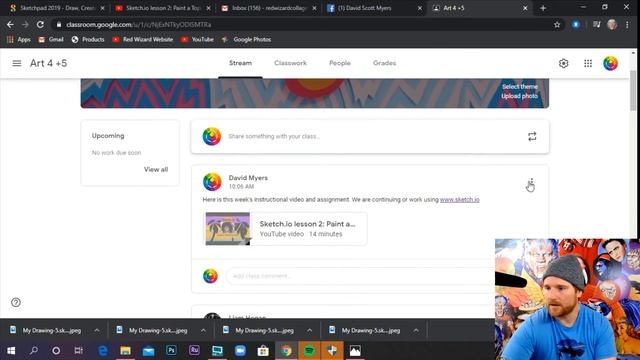Image resolution: width=640 pixels, height=360 pixels.
Task: Open the Google account avatar menu
Action: pyautogui.click(x=611, y=63)
